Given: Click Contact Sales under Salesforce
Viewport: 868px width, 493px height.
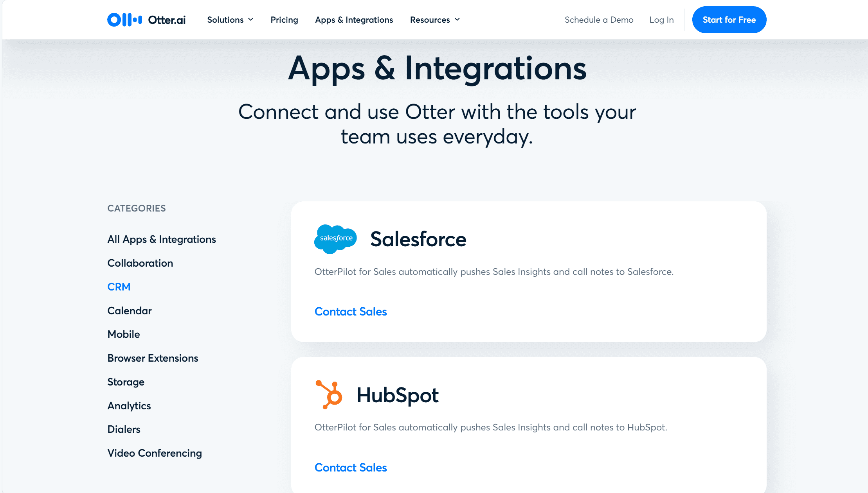Looking at the screenshot, I should (x=351, y=312).
